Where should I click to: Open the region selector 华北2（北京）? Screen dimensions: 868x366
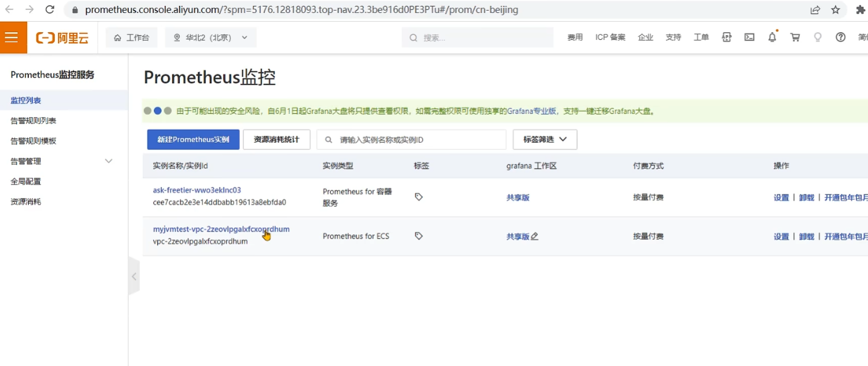coord(210,38)
